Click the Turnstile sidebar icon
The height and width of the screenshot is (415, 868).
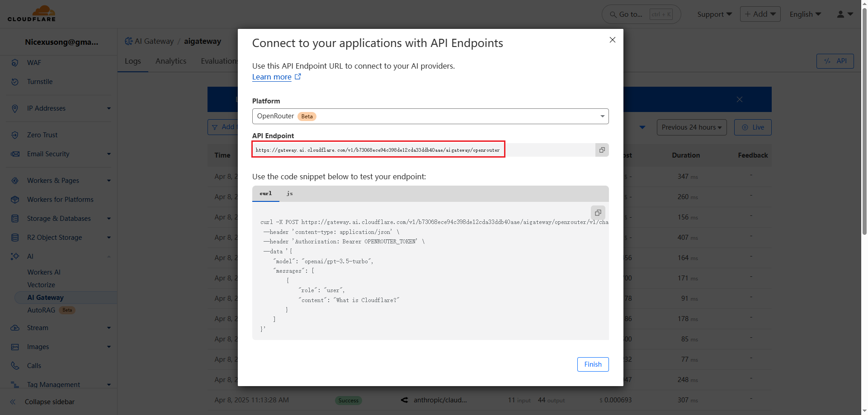[15, 82]
